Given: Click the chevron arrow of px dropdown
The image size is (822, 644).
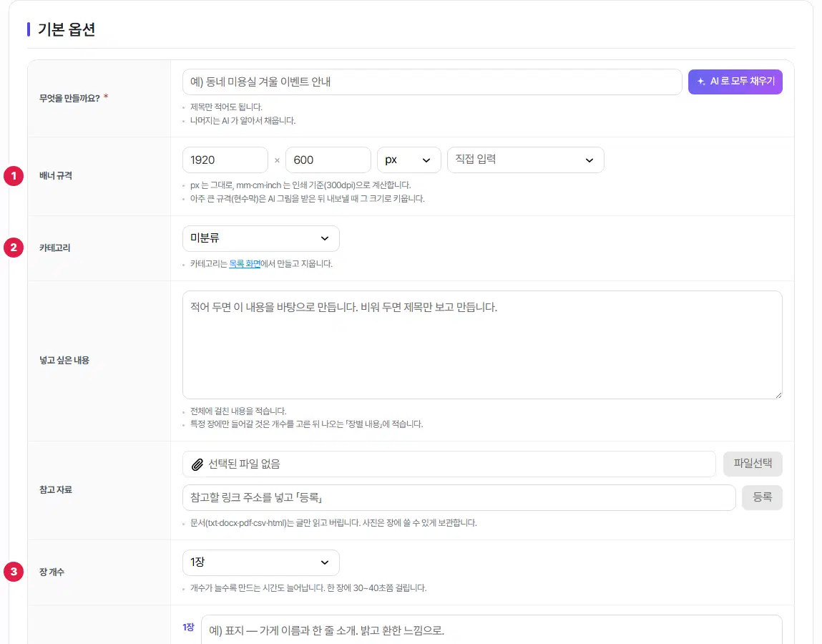Looking at the screenshot, I should [x=426, y=160].
